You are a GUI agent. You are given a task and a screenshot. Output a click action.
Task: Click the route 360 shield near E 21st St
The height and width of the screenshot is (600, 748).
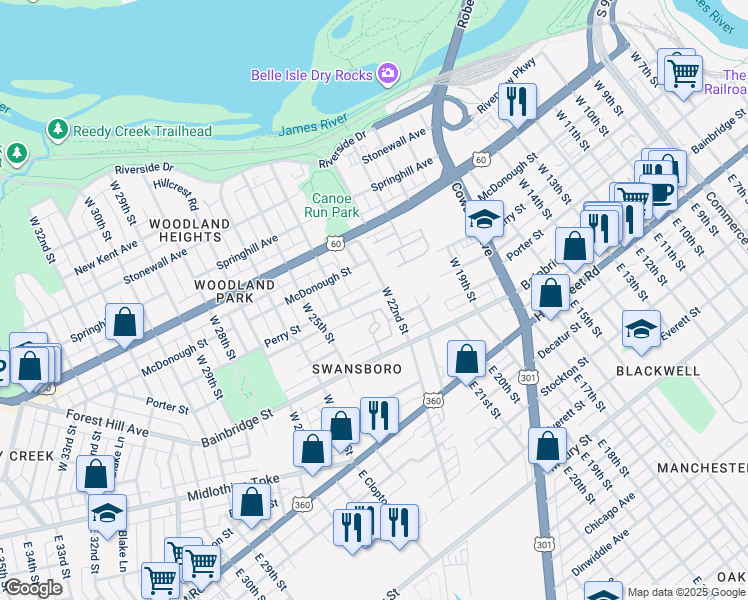(433, 401)
